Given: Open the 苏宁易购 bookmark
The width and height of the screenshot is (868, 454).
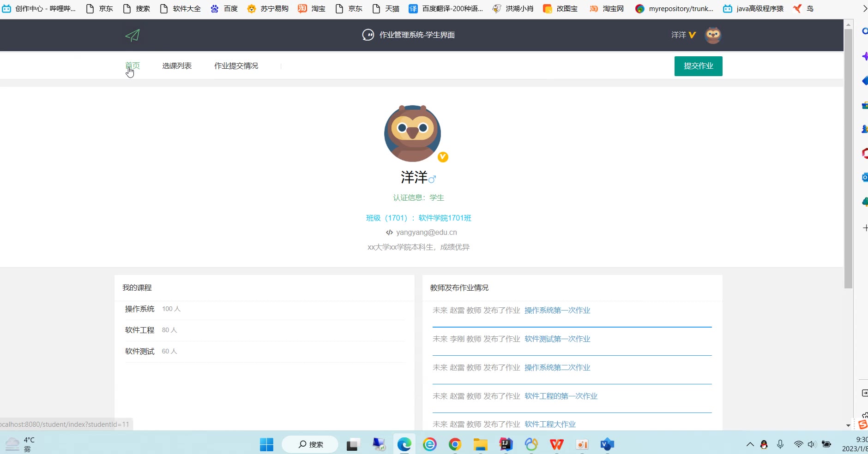Looking at the screenshot, I should click(268, 9).
